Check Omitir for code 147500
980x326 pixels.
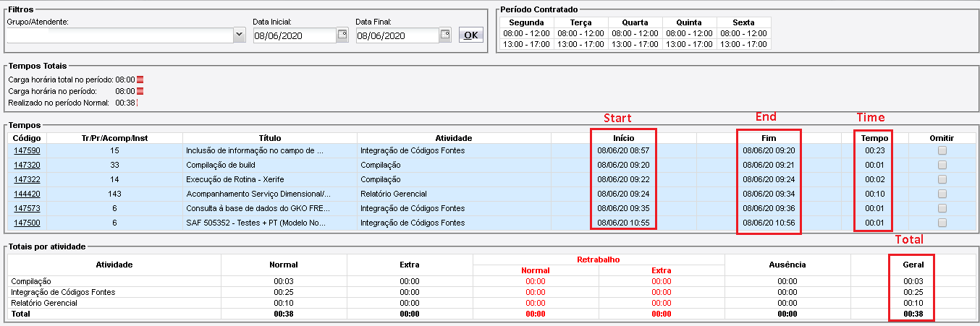coord(942,223)
